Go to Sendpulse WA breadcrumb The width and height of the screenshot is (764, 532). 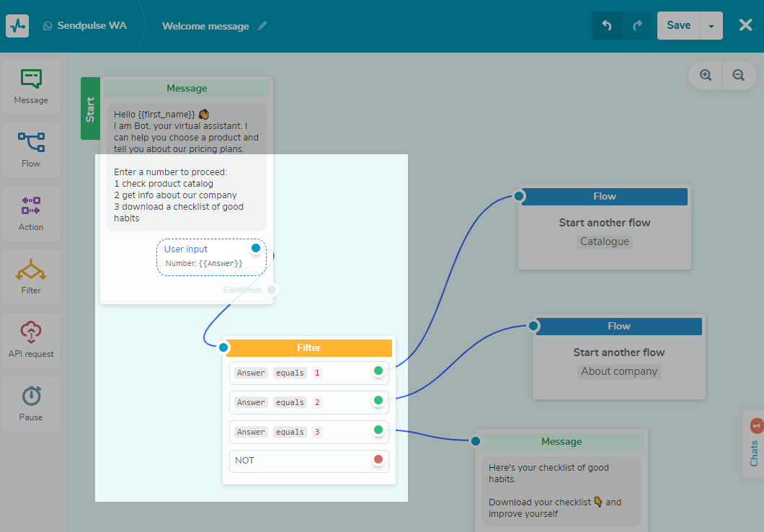tap(85, 26)
